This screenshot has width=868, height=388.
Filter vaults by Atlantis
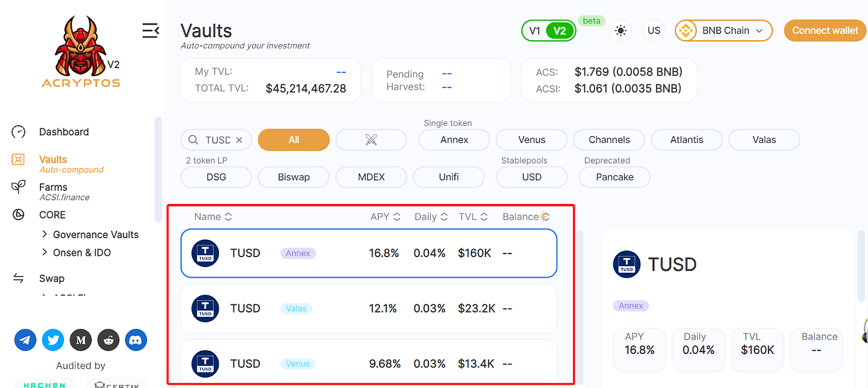click(687, 140)
